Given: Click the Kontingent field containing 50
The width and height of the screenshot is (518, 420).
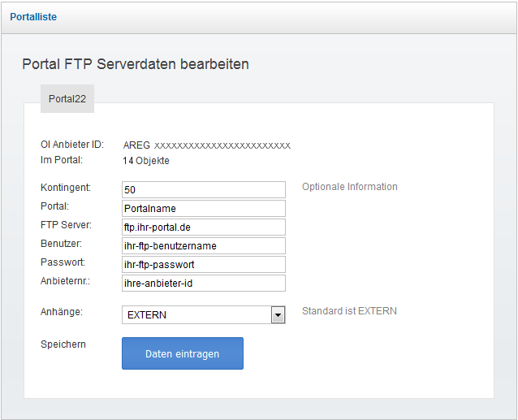Looking at the screenshot, I should coord(203,189).
